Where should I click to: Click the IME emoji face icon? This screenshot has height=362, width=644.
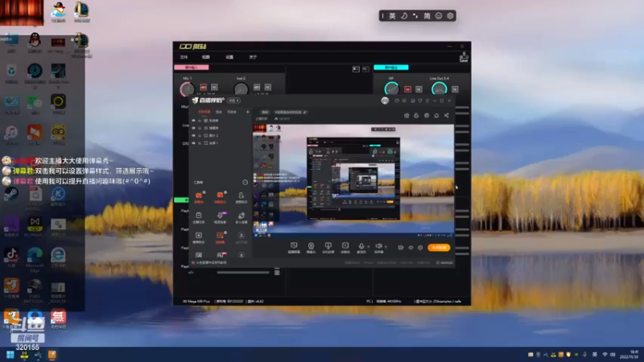(x=439, y=15)
